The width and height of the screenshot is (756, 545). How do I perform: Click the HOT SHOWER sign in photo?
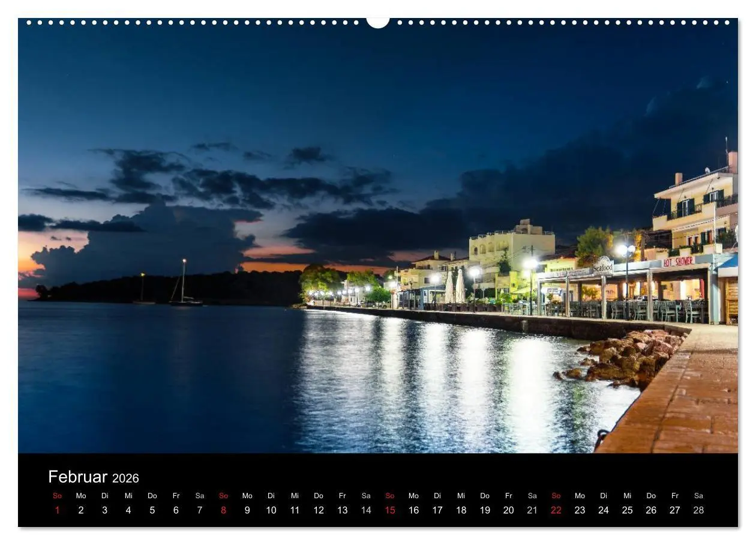(679, 262)
